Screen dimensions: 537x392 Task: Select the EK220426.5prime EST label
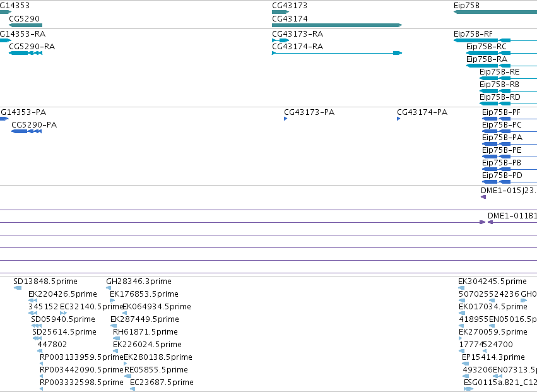[62, 294]
